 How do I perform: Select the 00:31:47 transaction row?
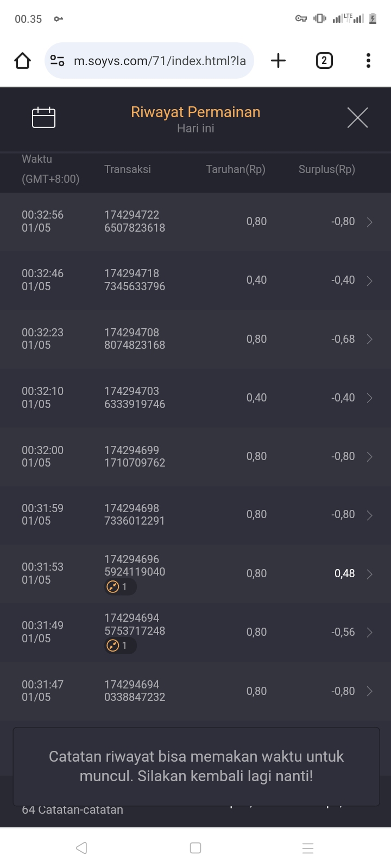tap(195, 691)
